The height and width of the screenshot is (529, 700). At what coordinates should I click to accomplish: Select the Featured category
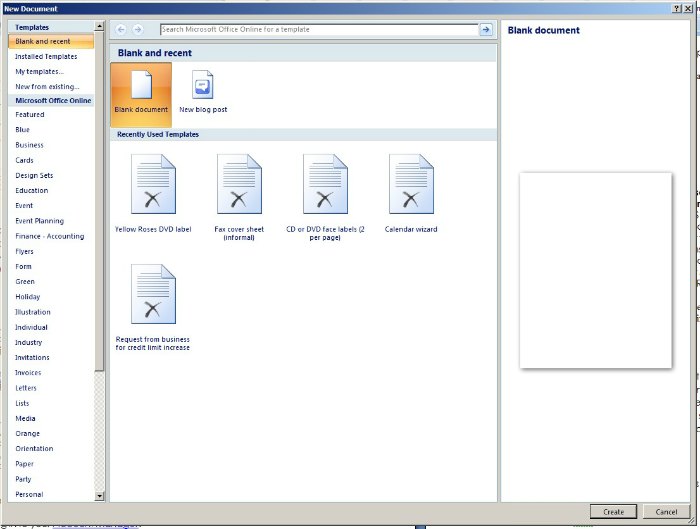click(x=30, y=114)
